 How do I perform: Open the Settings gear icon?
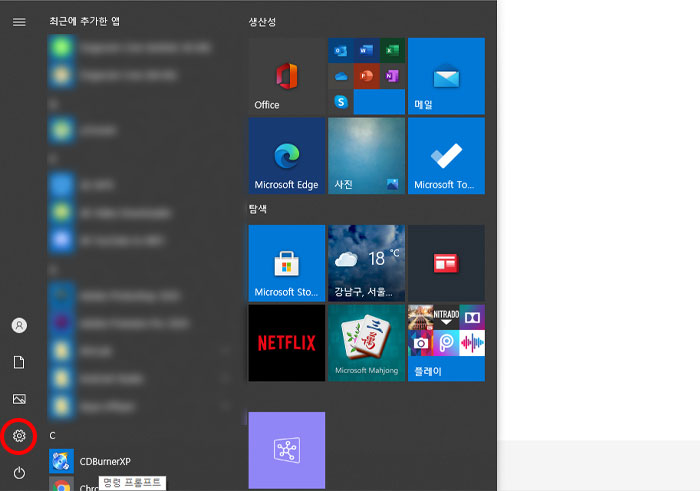pos(19,436)
